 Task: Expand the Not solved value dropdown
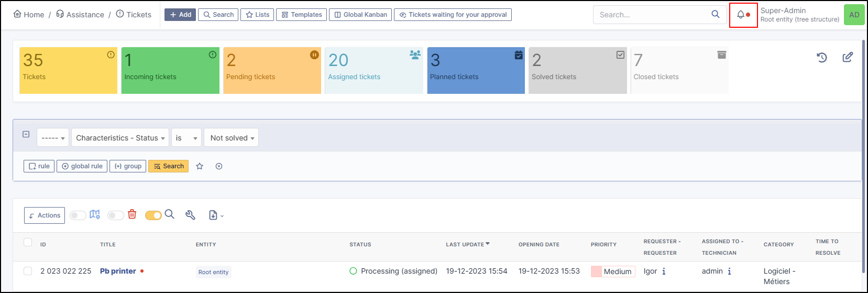click(x=231, y=138)
